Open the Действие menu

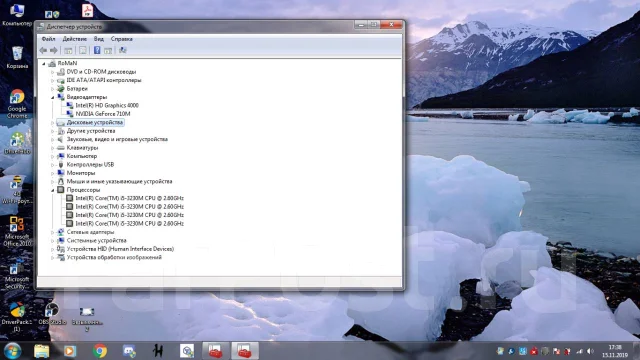pos(75,39)
